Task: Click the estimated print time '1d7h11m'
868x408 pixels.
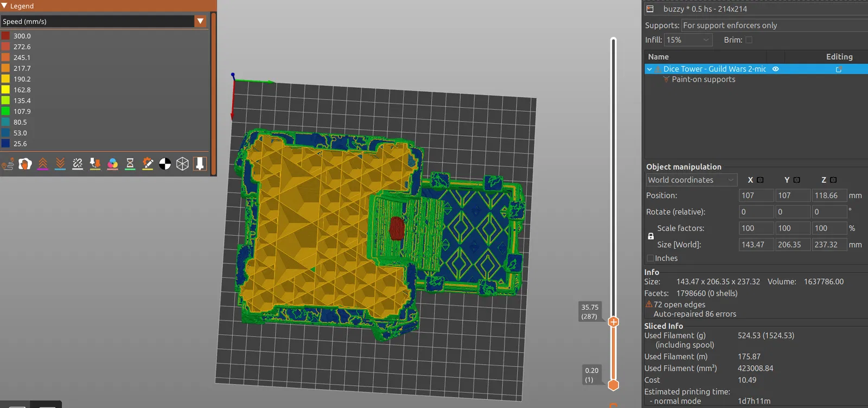Action: click(754, 401)
